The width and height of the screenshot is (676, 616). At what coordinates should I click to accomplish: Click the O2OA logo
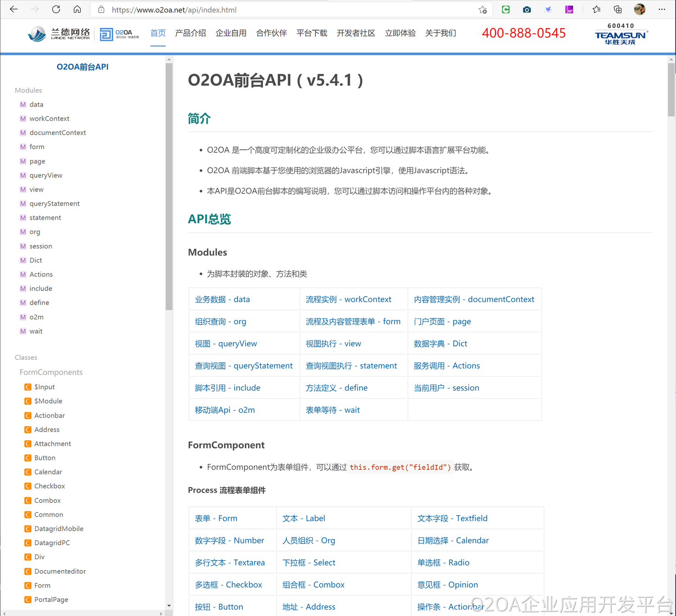click(119, 34)
